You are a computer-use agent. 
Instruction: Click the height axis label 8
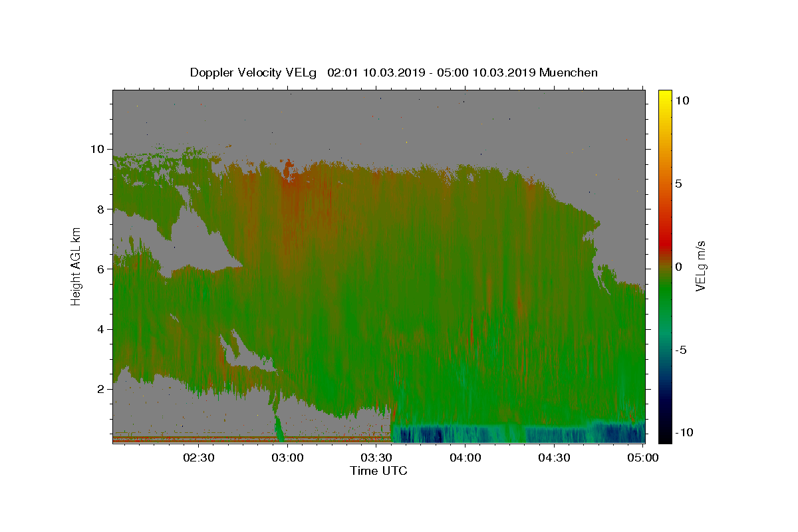pos(102,209)
